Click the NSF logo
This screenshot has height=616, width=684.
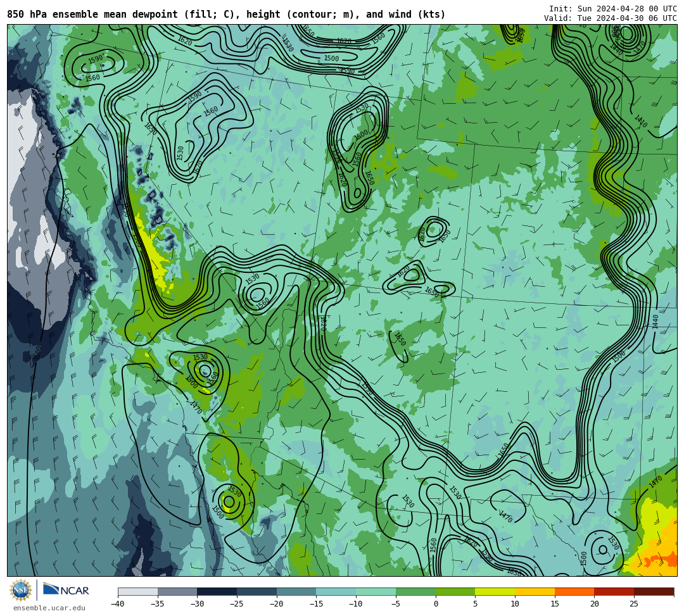(x=21, y=590)
